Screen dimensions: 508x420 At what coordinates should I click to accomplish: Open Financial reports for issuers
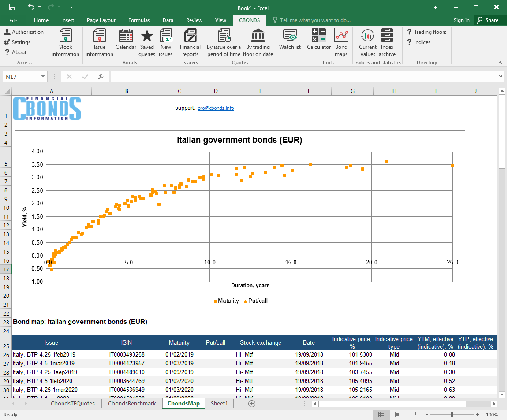[x=190, y=42]
